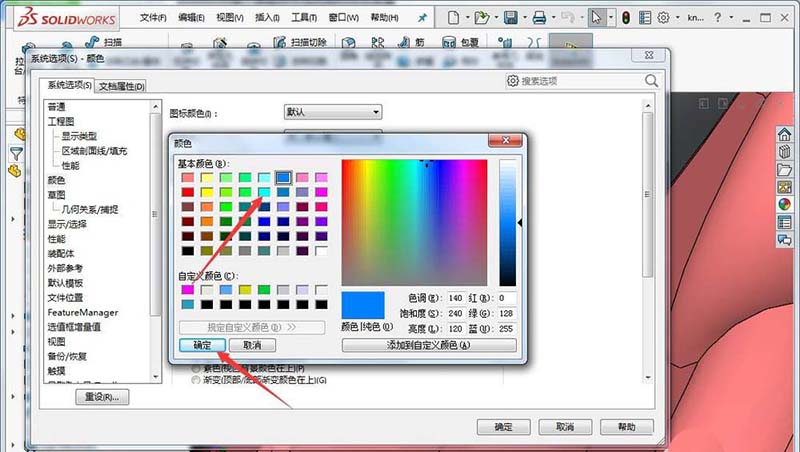This screenshot has height=452, width=800.
Task: Click the Swept Cut (扫描切除) tool icon
Action: 280,42
